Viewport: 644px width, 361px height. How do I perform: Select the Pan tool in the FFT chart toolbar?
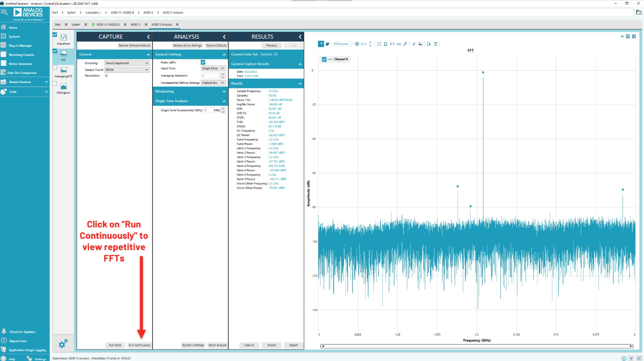pyautogui.click(x=327, y=44)
